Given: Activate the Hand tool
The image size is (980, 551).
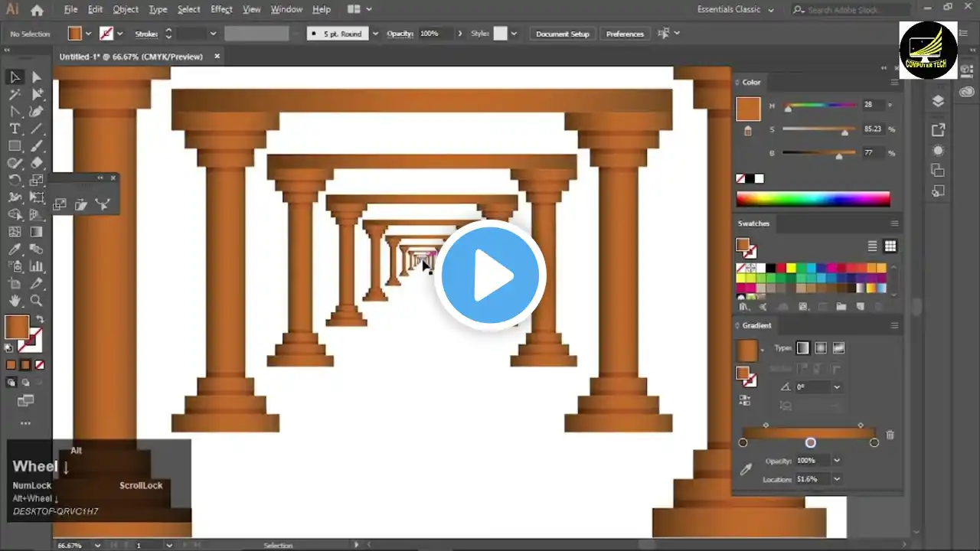Looking at the screenshot, I should click(15, 301).
